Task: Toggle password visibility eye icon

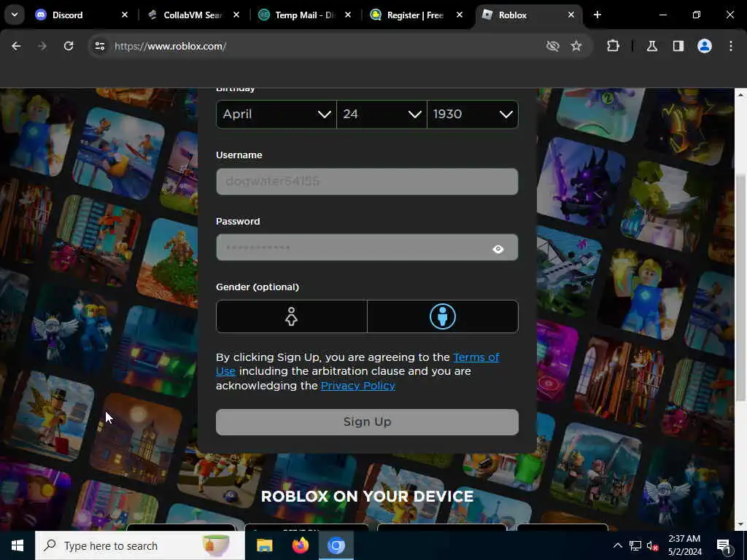Action: [x=498, y=249]
